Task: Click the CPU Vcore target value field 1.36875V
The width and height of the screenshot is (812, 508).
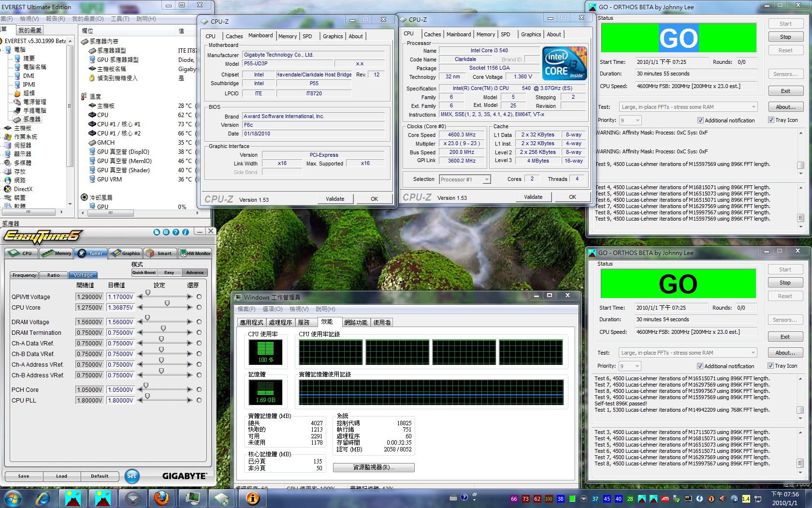Action: click(120, 307)
